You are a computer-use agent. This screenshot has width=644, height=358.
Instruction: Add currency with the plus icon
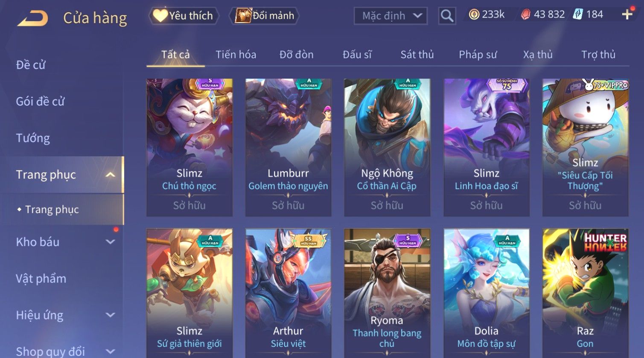point(627,15)
